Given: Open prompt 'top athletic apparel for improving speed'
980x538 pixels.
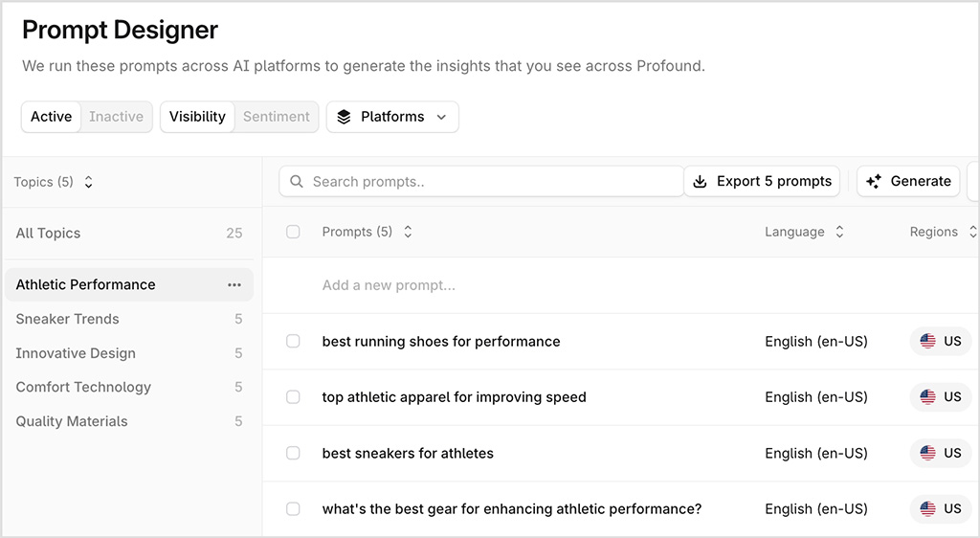Looking at the screenshot, I should [x=455, y=396].
